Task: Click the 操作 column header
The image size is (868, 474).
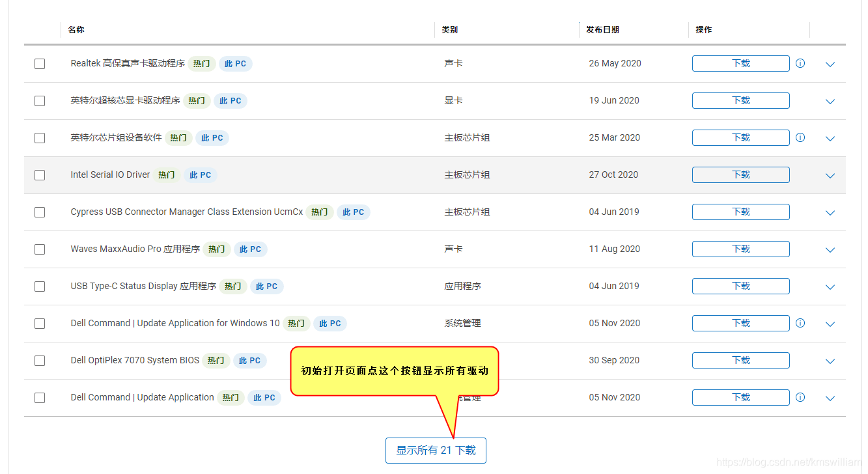Action: (703, 30)
